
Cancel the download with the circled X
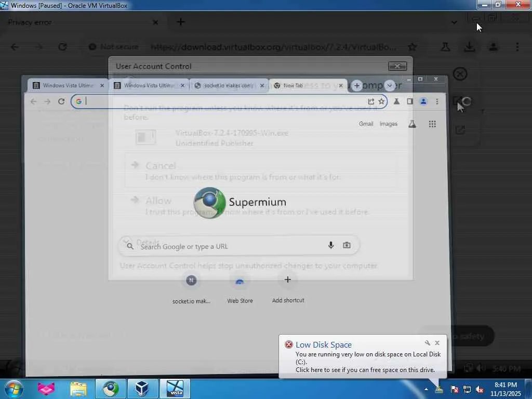coord(460,74)
